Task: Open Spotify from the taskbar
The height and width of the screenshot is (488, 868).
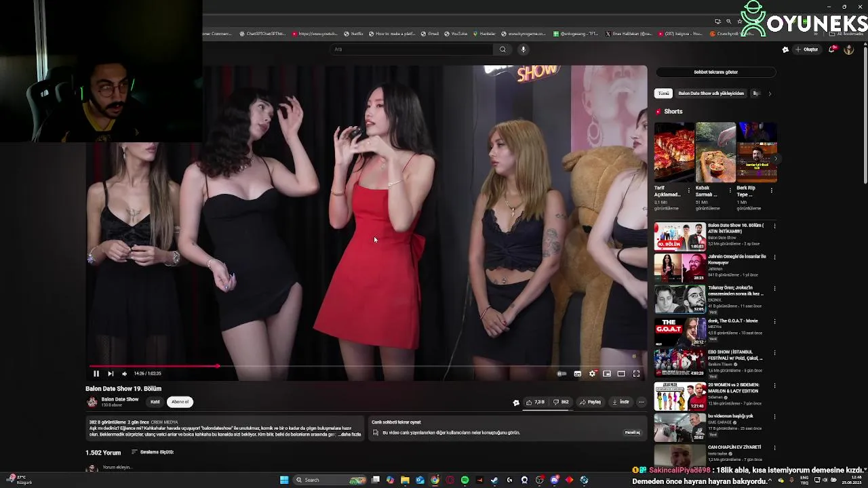Action: (465, 480)
